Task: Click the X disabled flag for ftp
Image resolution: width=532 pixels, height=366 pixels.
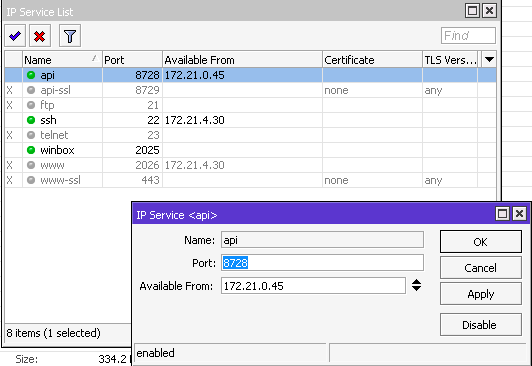Action: (10, 105)
